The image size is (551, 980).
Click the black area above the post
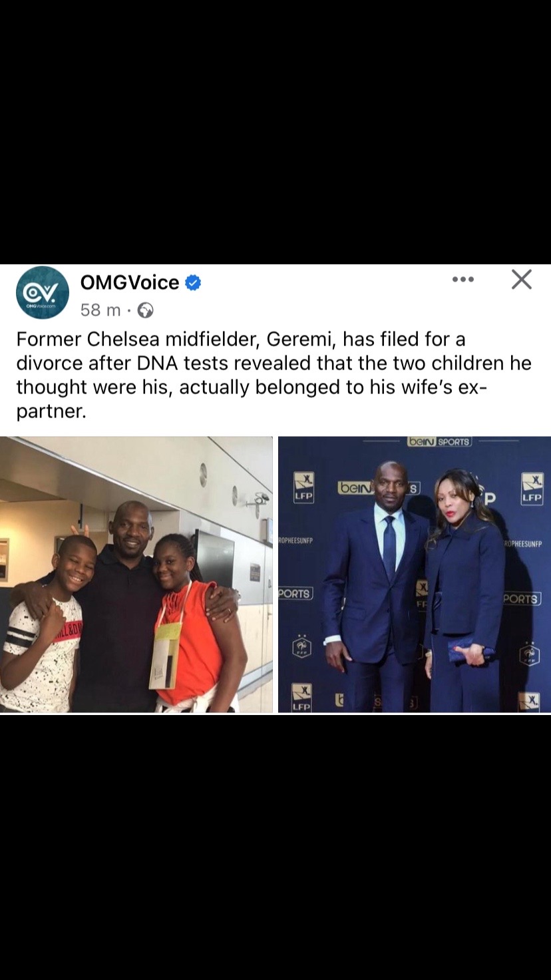point(275,132)
